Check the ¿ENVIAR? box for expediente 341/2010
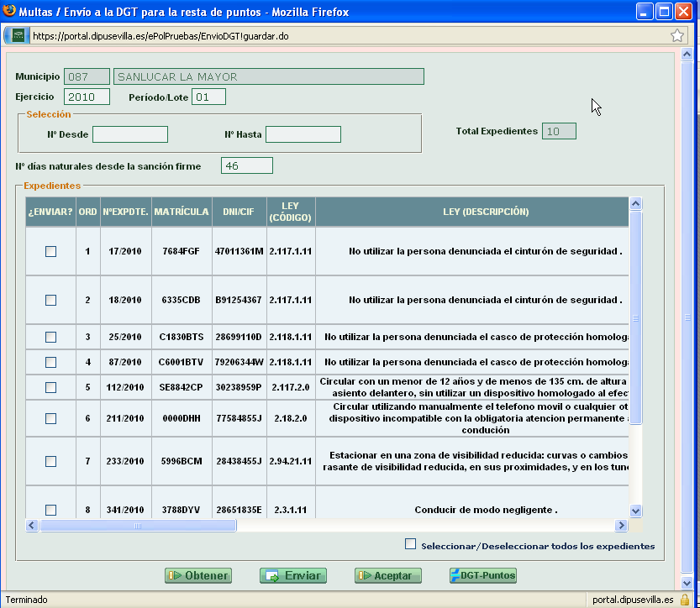The image size is (700, 608). (49, 509)
